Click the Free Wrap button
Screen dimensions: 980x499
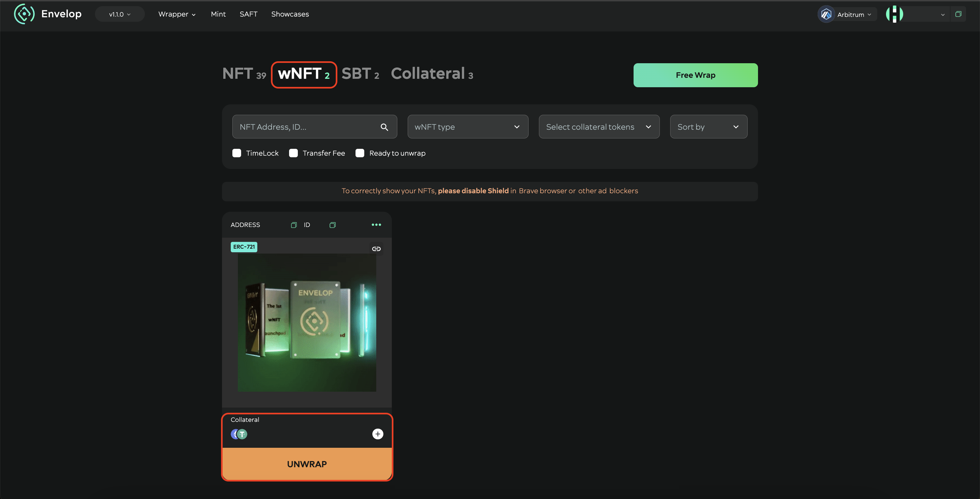(695, 75)
